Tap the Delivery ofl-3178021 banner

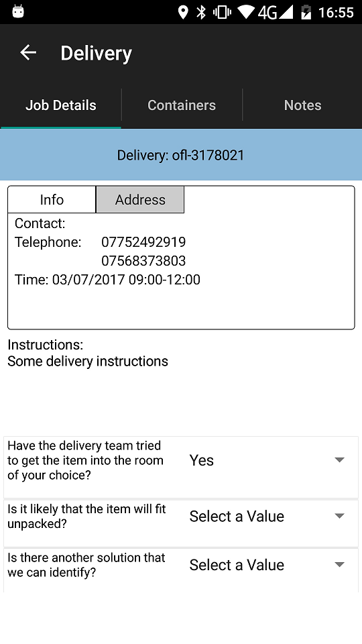point(181,155)
